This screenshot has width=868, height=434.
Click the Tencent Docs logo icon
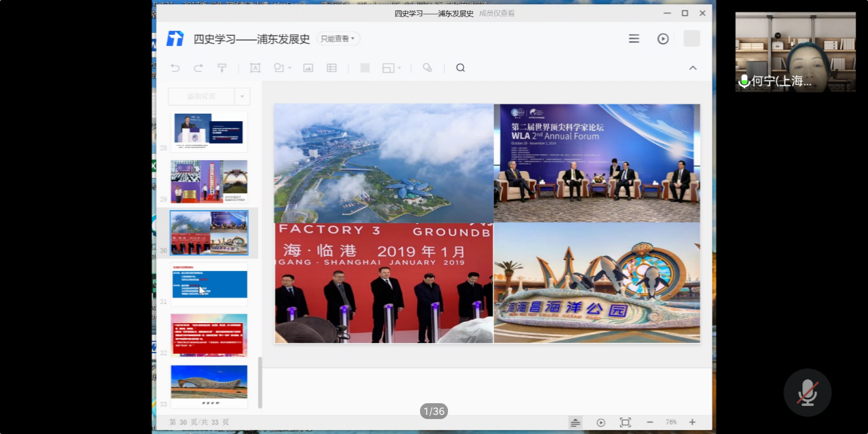[175, 39]
